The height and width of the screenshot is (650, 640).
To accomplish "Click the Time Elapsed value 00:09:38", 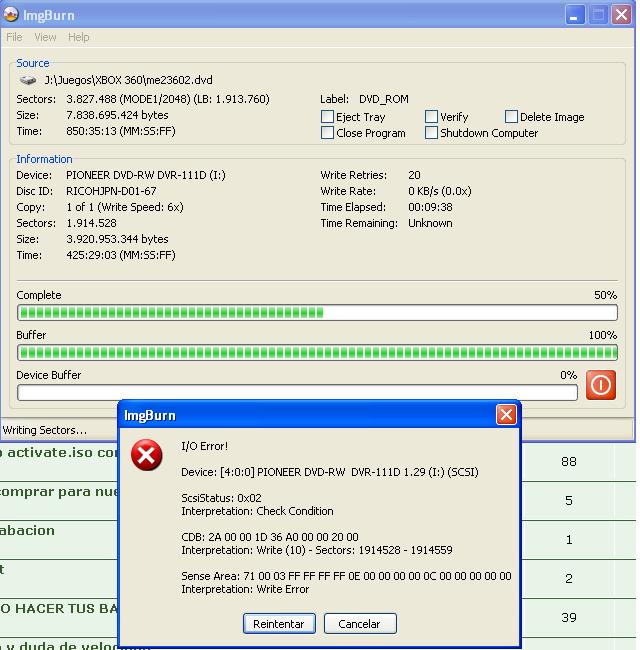I will coord(430,207).
